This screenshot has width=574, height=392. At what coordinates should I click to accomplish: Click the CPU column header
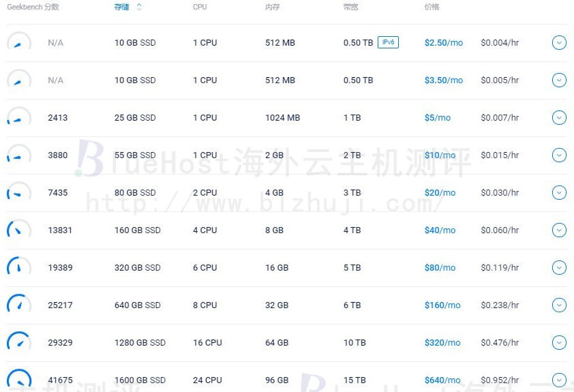tap(200, 7)
